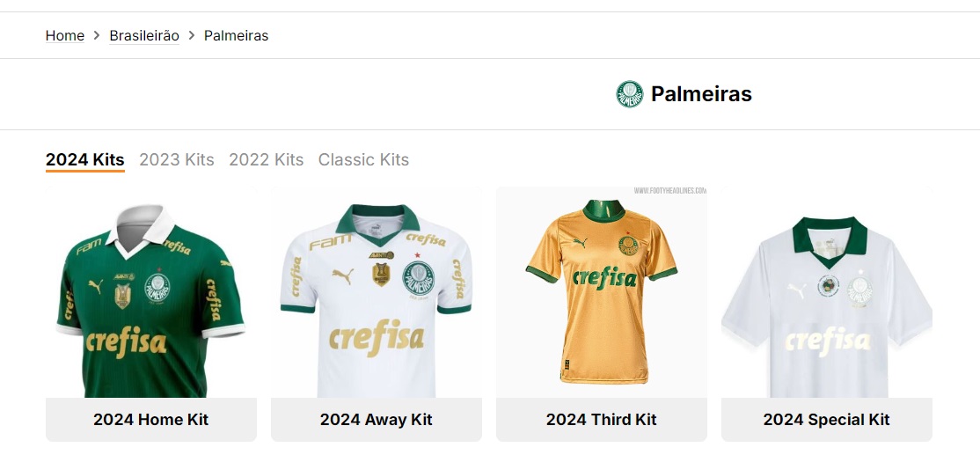The height and width of the screenshot is (455, 980).
Task: Select the 2024 Third Kit label
Action: click(x=602, y=420)
